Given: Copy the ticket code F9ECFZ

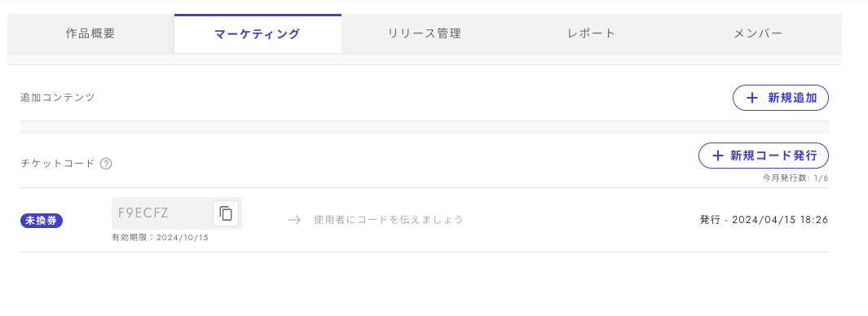Looking at the screenshot, I should 226,213.
